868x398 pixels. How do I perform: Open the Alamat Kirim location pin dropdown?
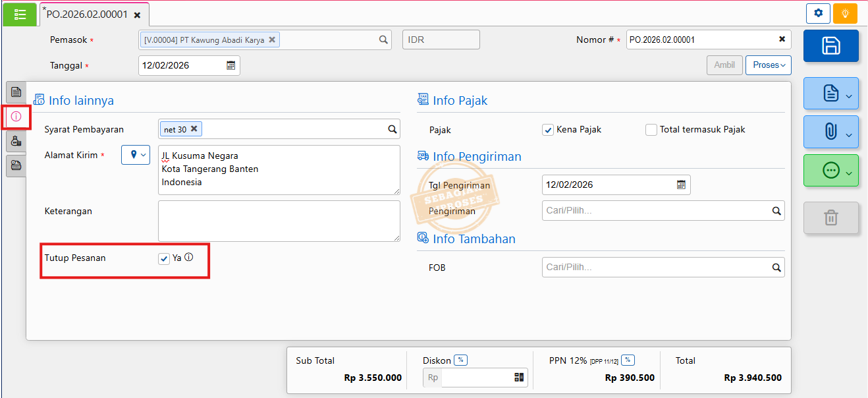136,155
